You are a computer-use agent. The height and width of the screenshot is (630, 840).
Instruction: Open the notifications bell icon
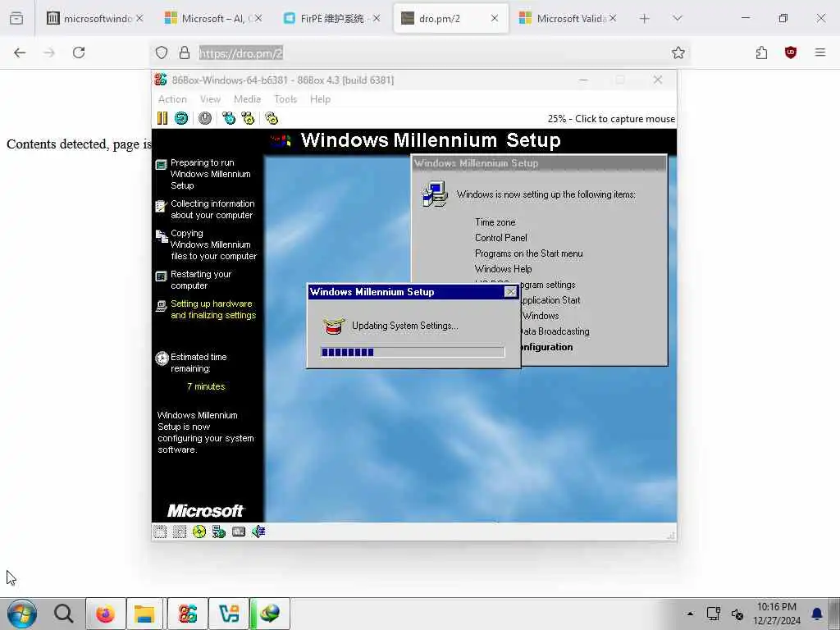[x=817, y=614]
